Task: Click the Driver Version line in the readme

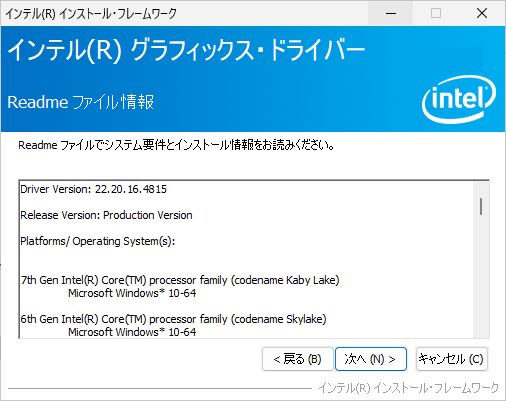Action: pyautogui.click(x=93, y=189)
